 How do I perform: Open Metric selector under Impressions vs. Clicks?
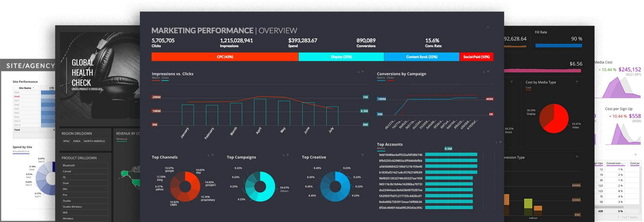pyautogui.click(x=156, y=78)
